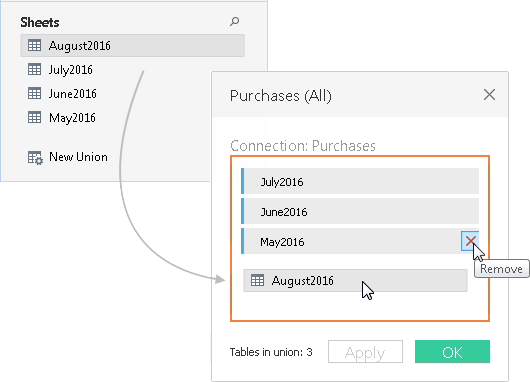Select the August2016 sheet label
The height and width of the screenshot is (382, 530).
(x=80, y=46)
